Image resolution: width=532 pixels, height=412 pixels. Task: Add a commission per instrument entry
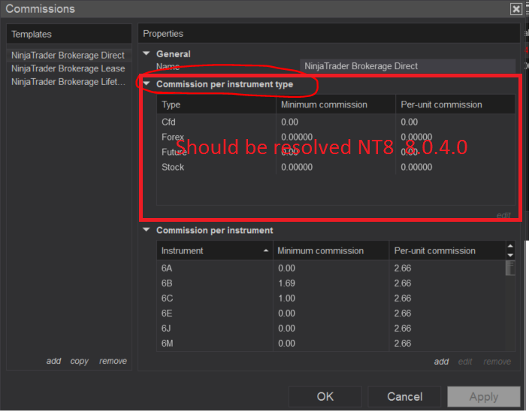(x=441, y=362)
